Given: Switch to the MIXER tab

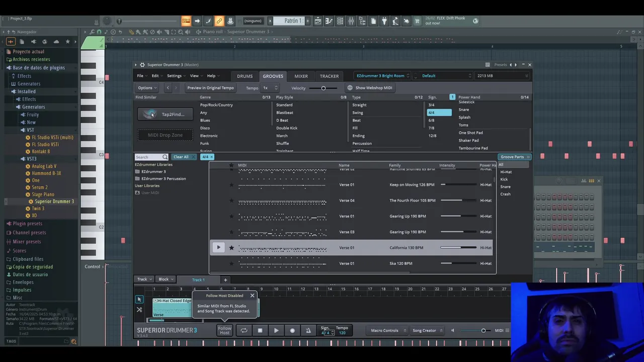Looking at the screenshot, I should point(301,76).
